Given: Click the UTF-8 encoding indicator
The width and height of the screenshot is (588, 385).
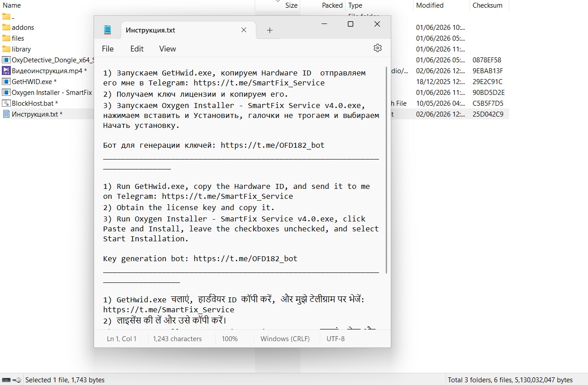Looking at the screenshot, I should pos(336,339).
